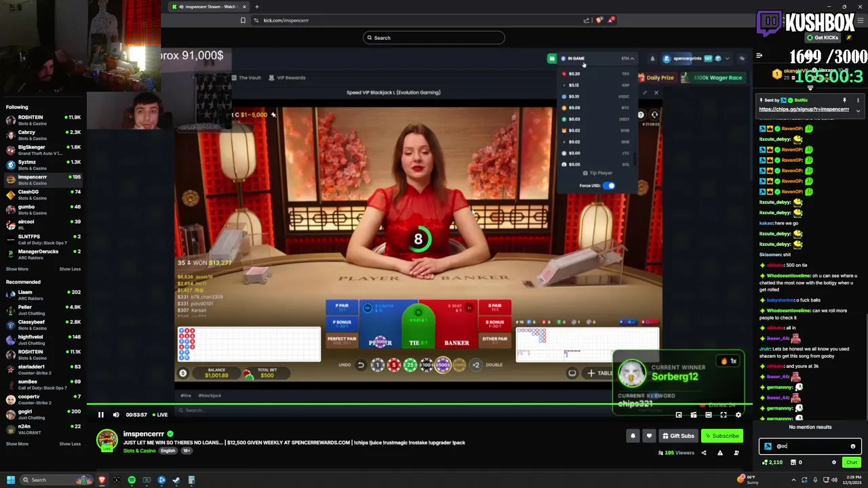Viewport: 868px width, 488px height.
Task: Show More recommended channels
Action: pos(17,444)
